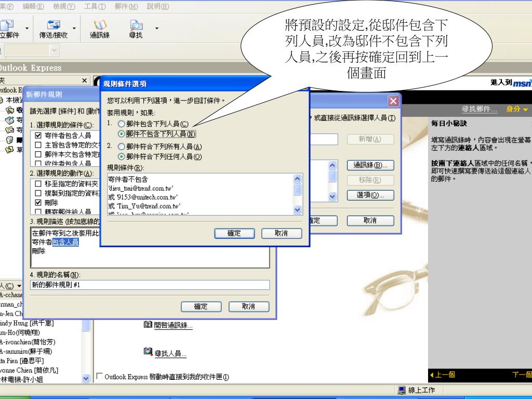The height and width of the screenshot is (399, 532).
Task: Click 上一個 previous tip
Action: tap(443, 375)
